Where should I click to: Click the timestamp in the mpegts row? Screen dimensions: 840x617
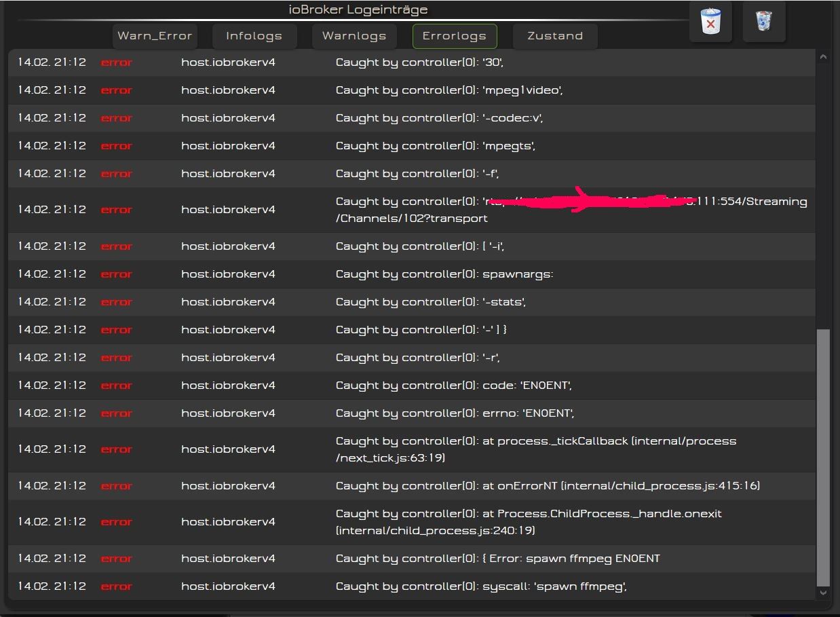pos(52,146)
